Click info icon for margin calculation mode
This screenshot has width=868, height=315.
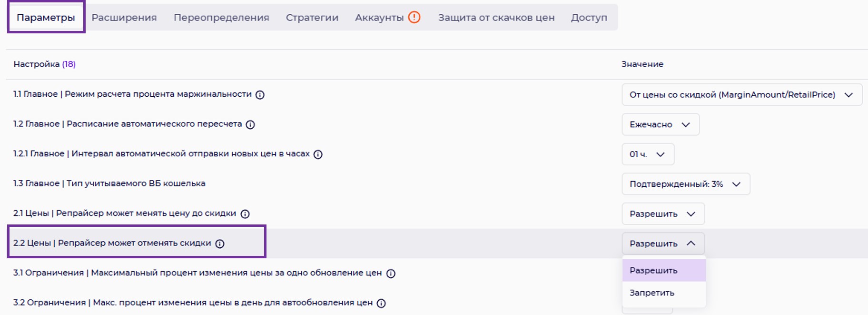[260, 95]
